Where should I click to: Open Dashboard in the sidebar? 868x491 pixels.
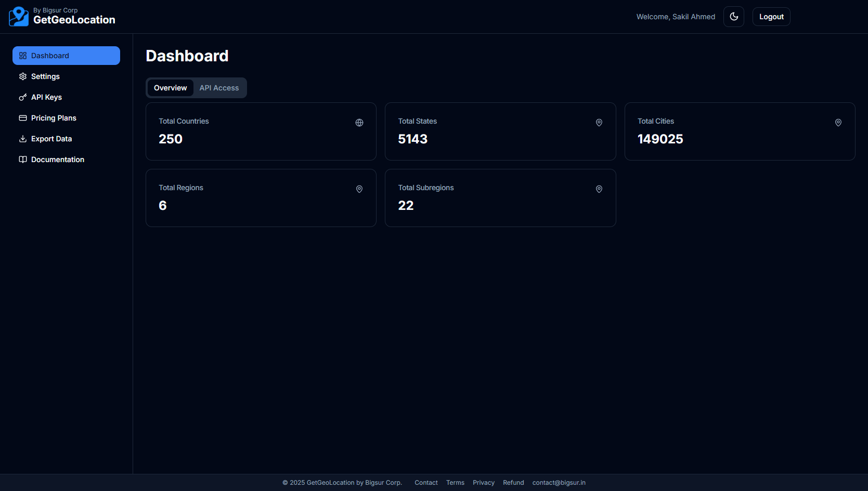coord(66,56)
